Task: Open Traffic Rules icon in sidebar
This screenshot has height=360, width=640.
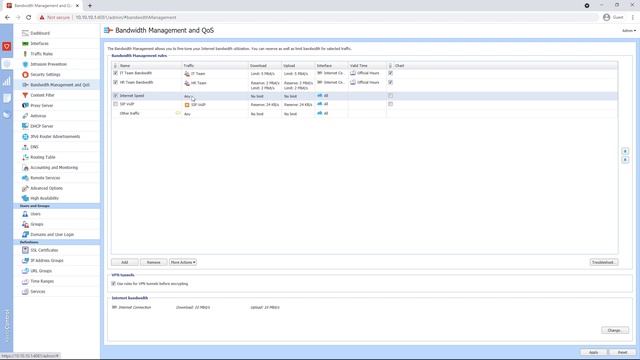Action: click(x=25, y=54)
